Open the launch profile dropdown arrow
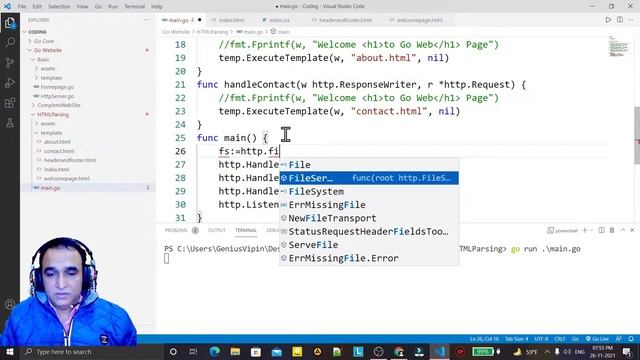 click(x=591, y=231)
